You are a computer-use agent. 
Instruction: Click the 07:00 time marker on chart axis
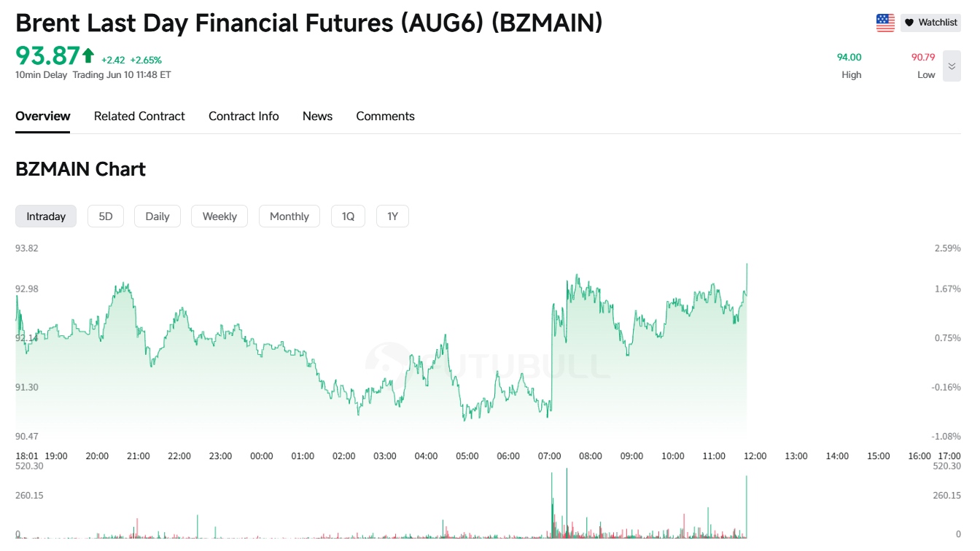(x=549, y=456)
